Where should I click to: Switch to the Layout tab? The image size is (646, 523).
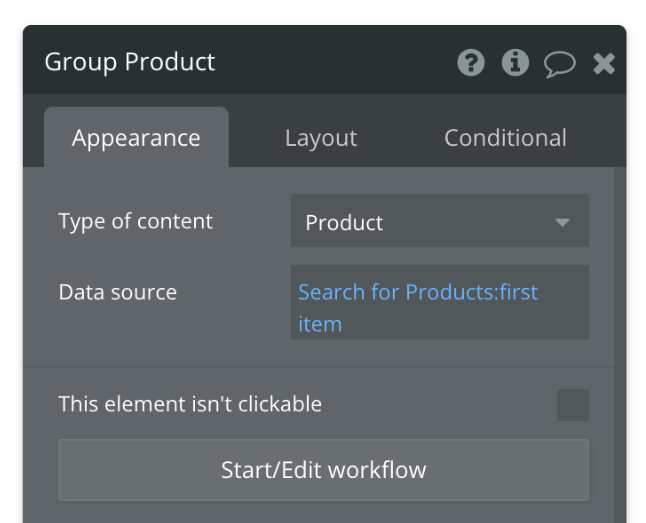[321, 138]
